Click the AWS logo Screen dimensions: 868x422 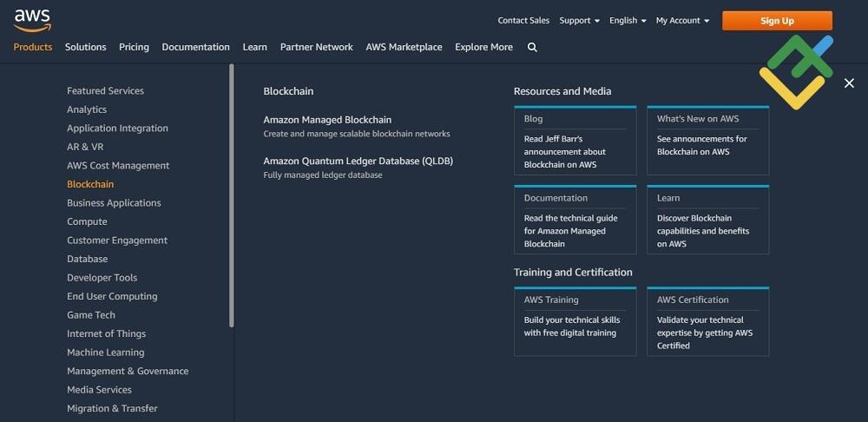coord(33,21)
